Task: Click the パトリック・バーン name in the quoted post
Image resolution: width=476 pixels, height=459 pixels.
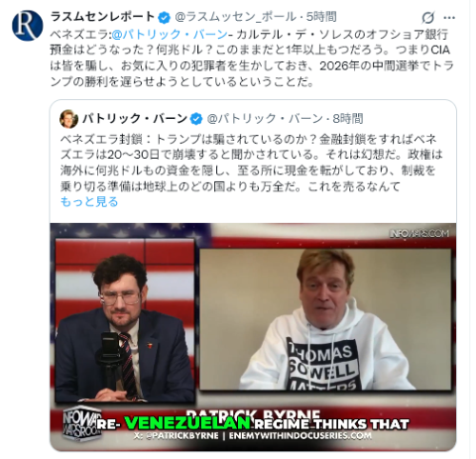Action: point(134,119)
